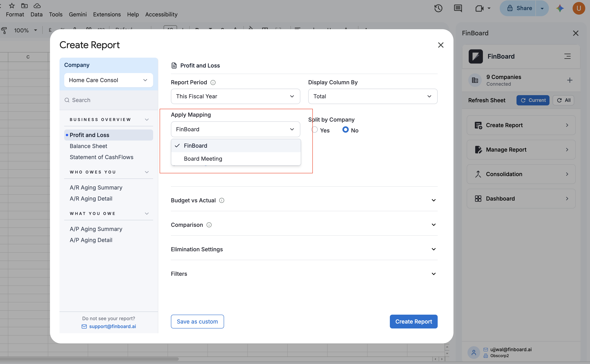This screenshot has height=364, width=590.
Task: Open the Gemini sparkle icon
Action: pyautogui.click(x=560, y=8)
